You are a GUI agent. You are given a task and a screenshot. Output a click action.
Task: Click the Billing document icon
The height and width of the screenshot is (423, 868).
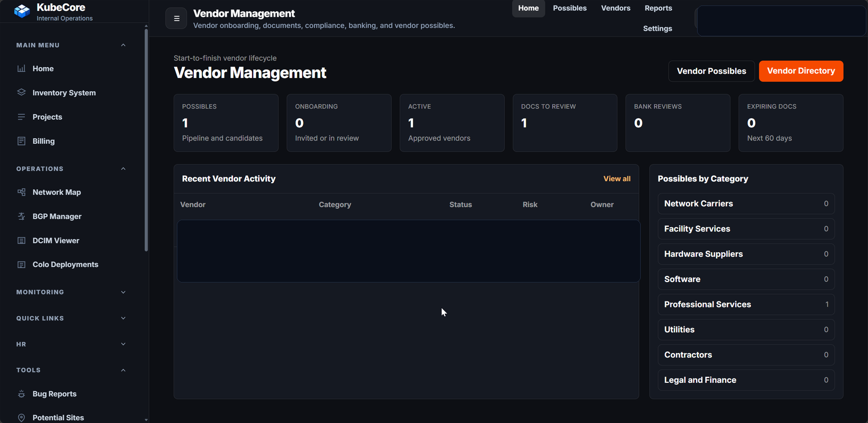22,141
